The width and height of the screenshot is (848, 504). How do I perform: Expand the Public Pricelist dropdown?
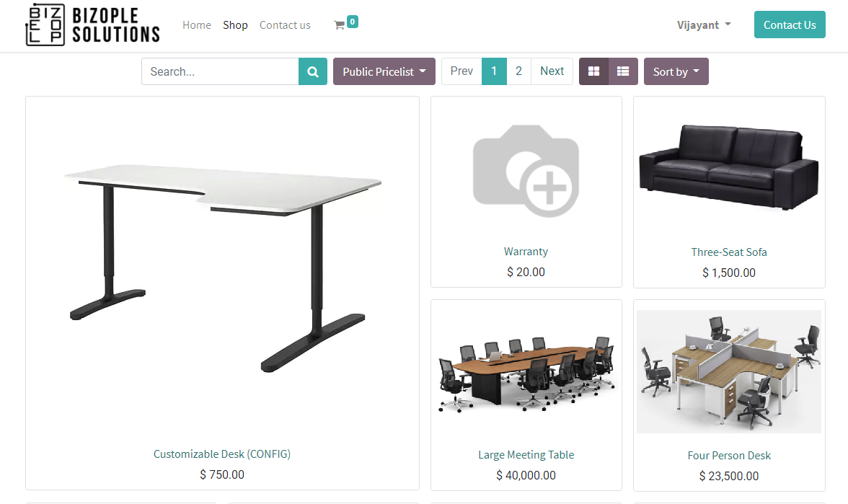[384, 71]
